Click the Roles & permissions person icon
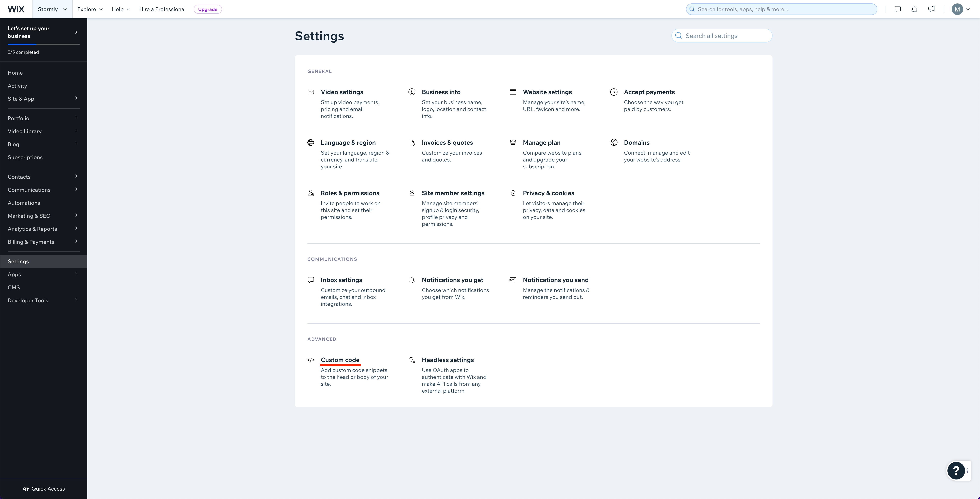The image size is (980, 499). pos(311,193)
